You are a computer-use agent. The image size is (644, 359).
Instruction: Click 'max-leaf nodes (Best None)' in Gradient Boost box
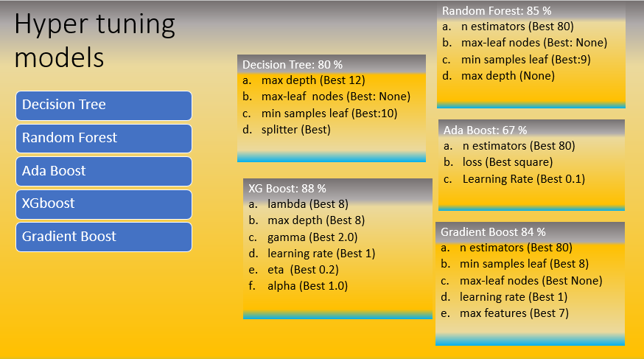(x=531, y=281)
